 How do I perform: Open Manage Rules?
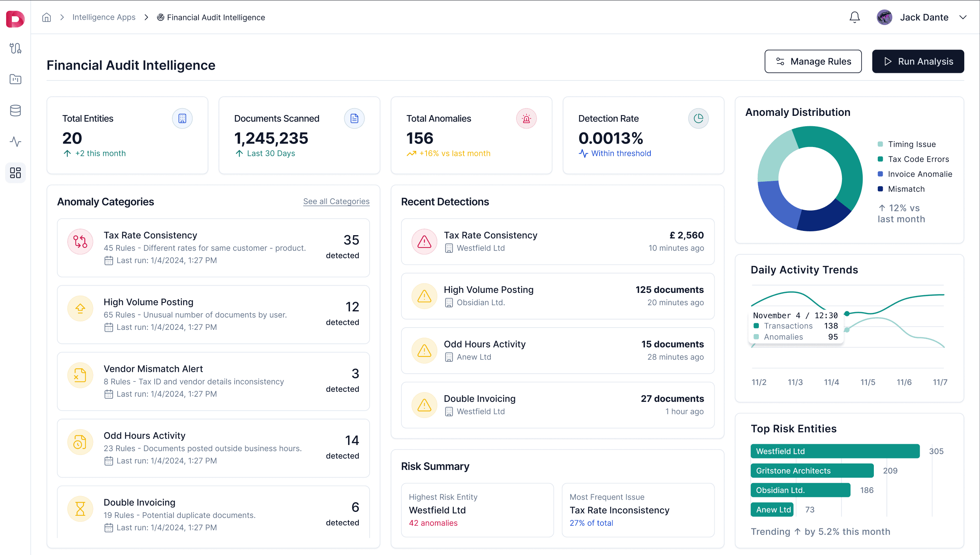coord(813,61)
